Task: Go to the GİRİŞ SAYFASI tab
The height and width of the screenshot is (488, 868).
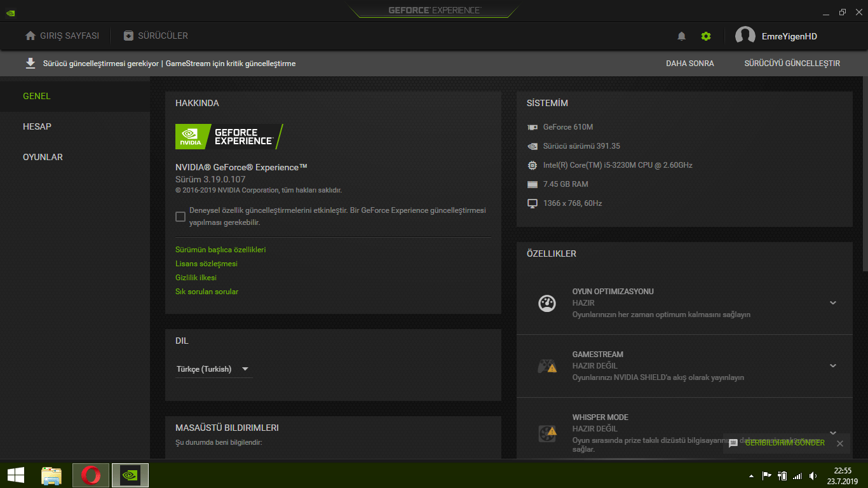Action: [62, 36]
